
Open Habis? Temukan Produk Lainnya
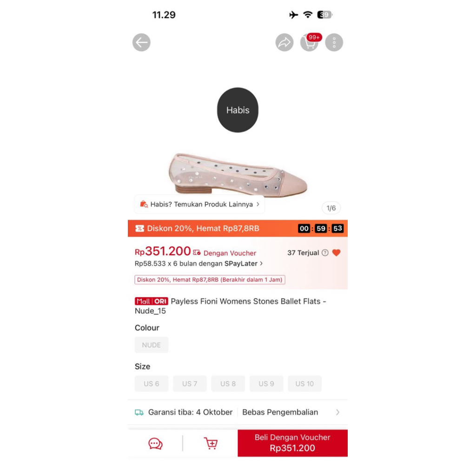pos(199,205)
